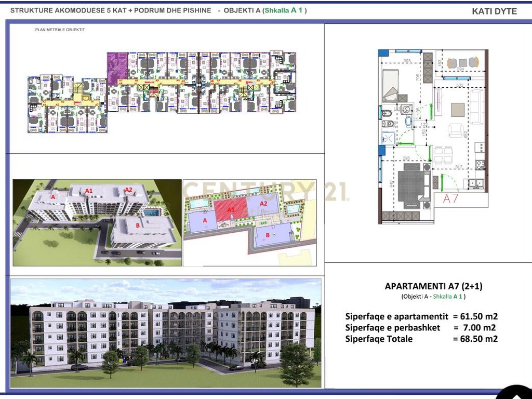This screenshot has height=399, width=532.
Task: Click the kitchen stove burner symbol
Action: click(480, 165)
